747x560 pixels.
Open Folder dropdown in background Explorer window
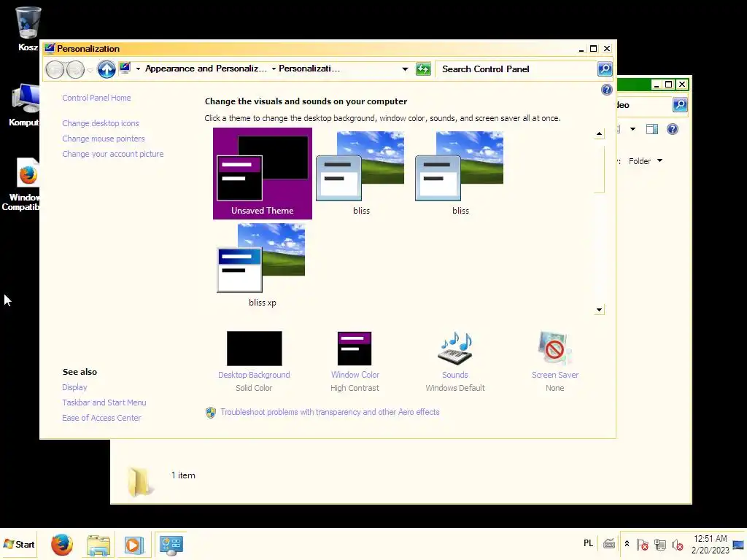[x=646, y=161]
